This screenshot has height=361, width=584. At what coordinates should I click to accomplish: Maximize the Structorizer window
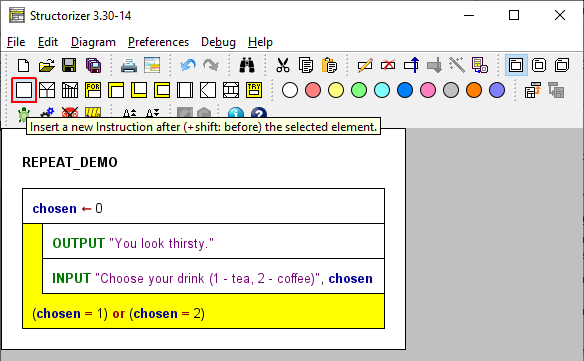tap(514, 15)
